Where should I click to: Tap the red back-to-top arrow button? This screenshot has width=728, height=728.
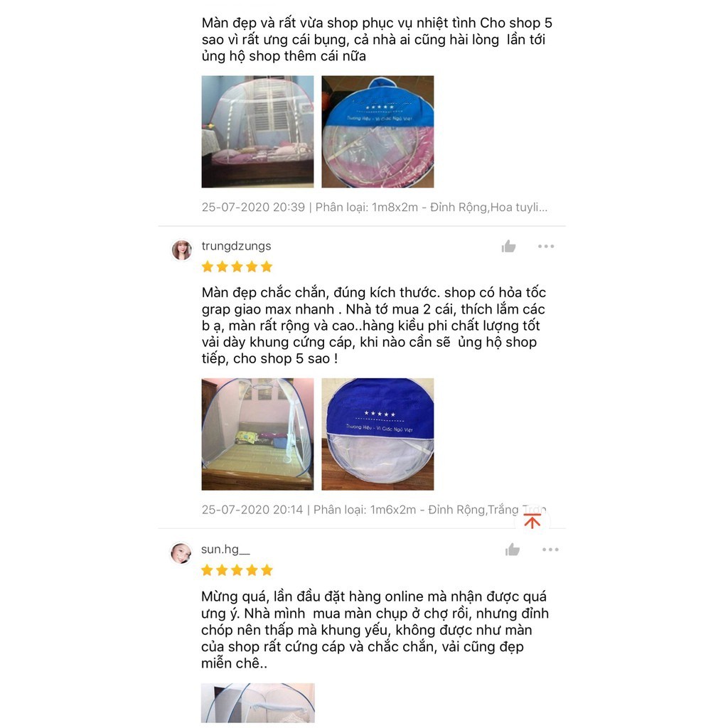point(532,522)
